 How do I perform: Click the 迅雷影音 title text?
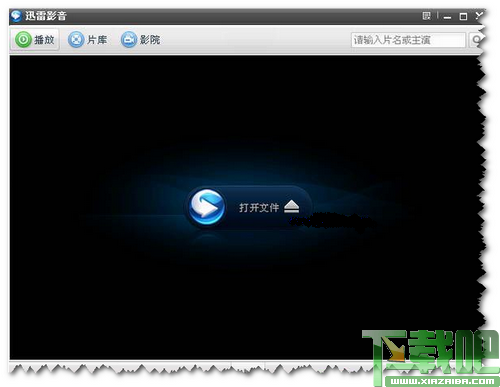coord(46,16)
